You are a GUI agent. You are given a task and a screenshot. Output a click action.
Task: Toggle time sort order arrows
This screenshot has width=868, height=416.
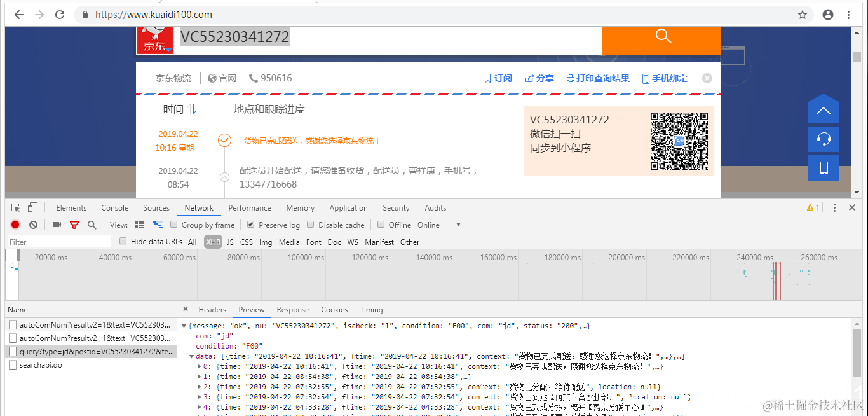tap(193, 109)
